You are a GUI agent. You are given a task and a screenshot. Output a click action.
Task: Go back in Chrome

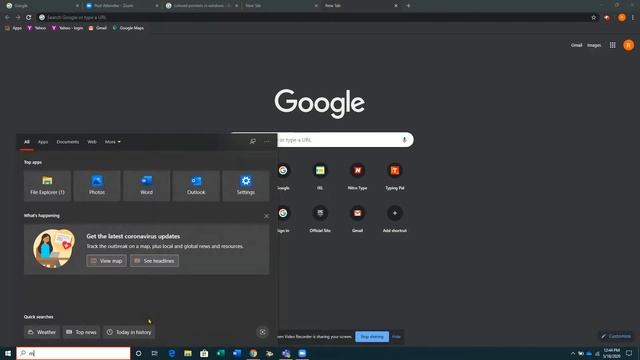7,18
